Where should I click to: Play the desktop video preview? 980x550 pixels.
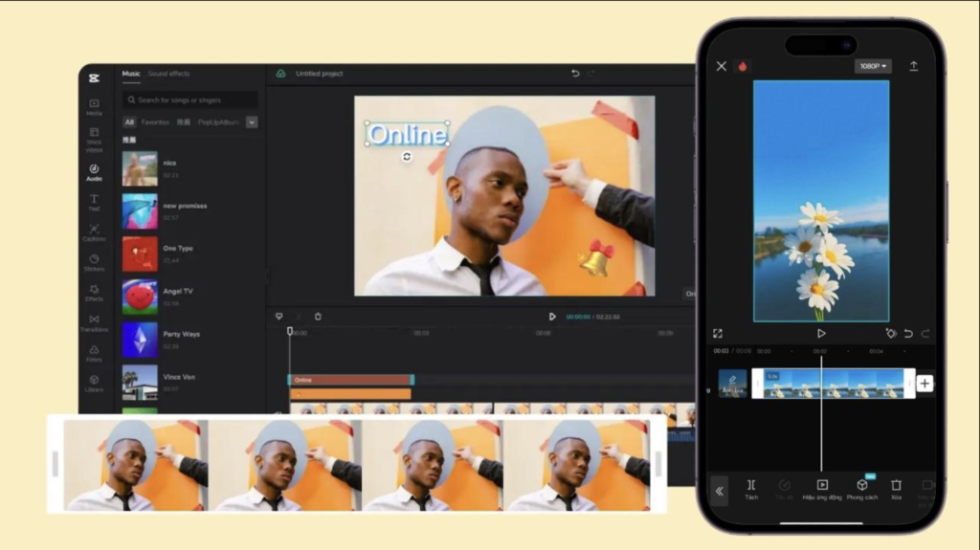coord(551,317)
